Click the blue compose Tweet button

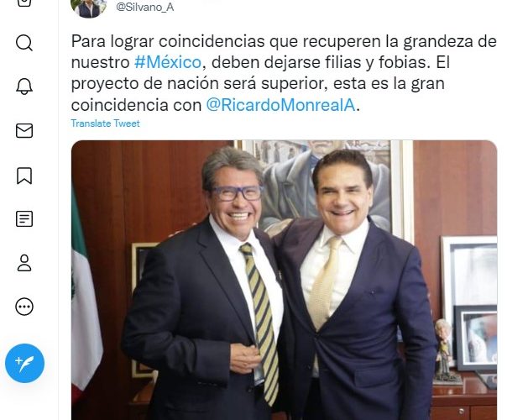coord(24,364)
